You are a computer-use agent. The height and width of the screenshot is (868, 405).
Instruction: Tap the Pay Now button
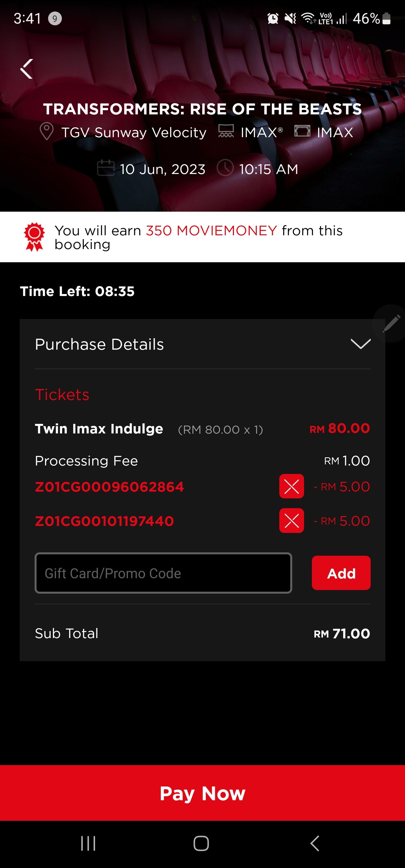tap(202, 793)
